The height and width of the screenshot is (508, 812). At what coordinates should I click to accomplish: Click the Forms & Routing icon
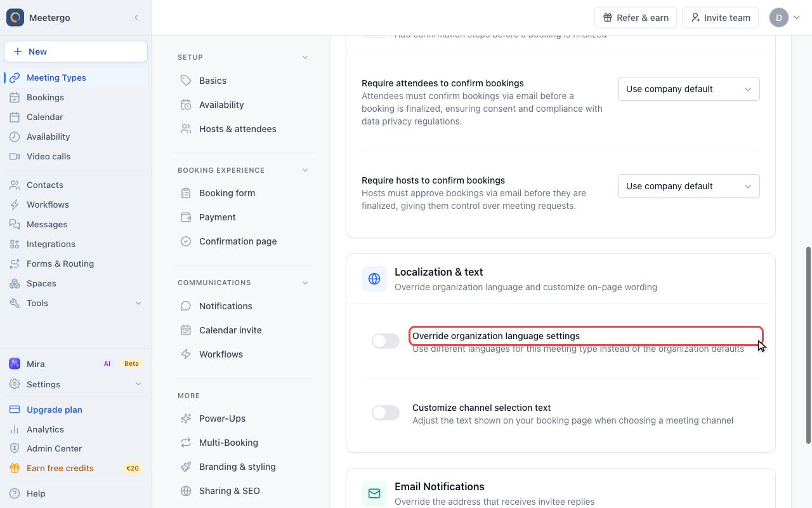pyautogui.click(x=15, y=264)
